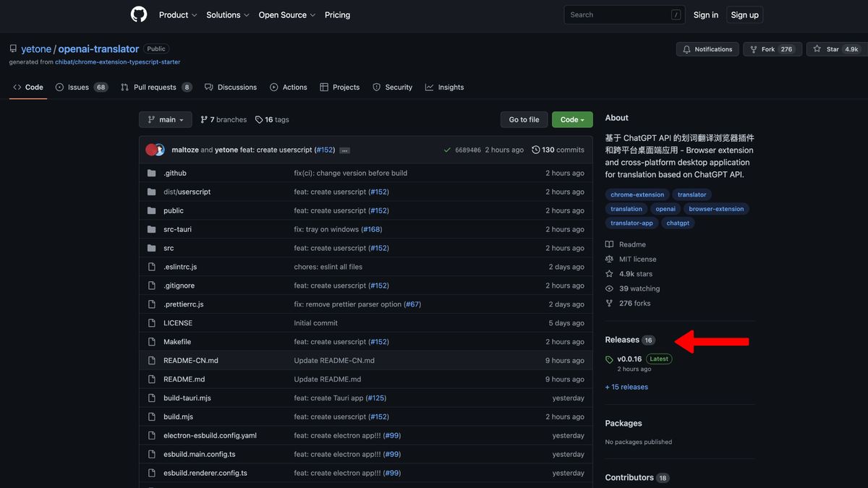This screenshot has height=488, width=868.
Task: Open the Insights tab
Action: 444,87
